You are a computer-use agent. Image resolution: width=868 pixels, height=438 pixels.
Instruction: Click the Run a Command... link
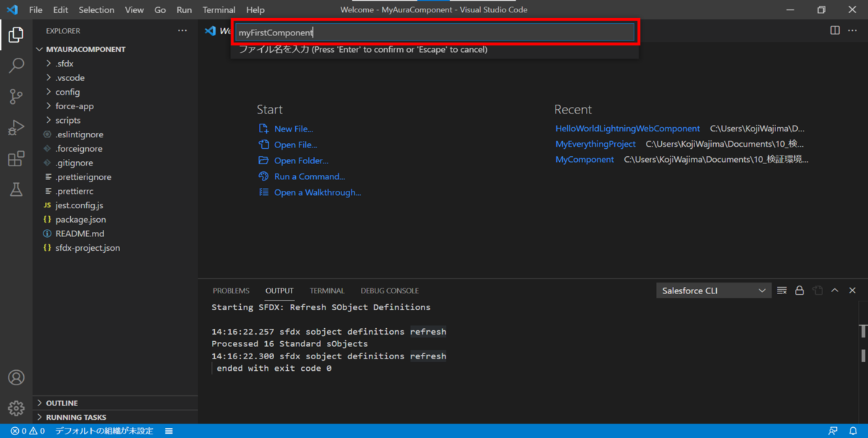(310, 176)
